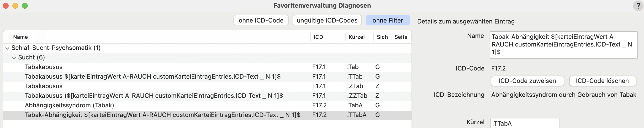Image resolution: width=644 pixels, height=128 pixels.
Task: Sort by the Name column header
Action: (21, 37)
